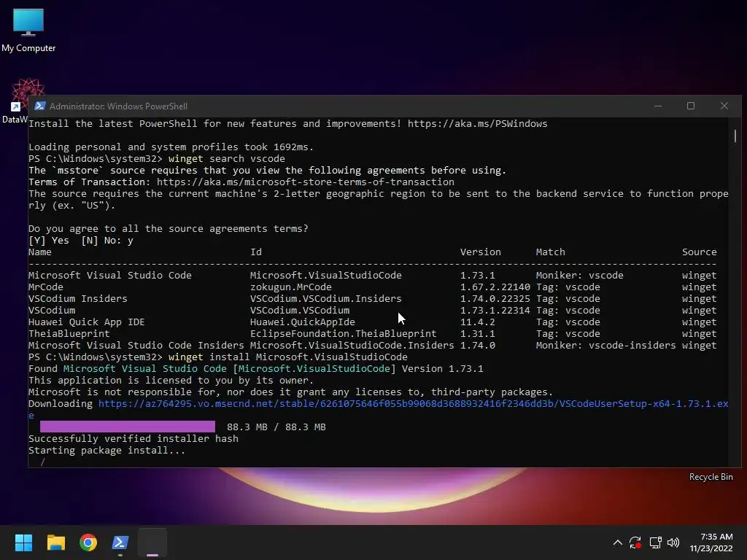Maximize the PowerShell window

[x=691, y=106]
